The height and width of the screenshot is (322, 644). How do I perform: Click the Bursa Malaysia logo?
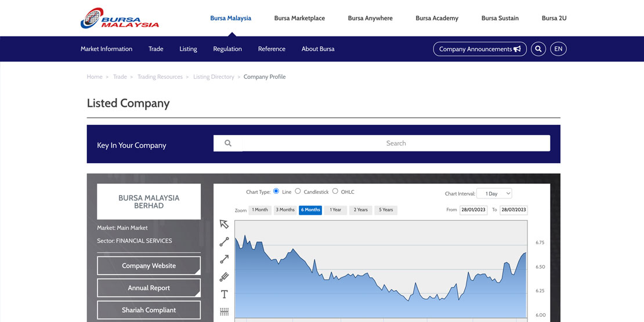[x=120, y=19]
